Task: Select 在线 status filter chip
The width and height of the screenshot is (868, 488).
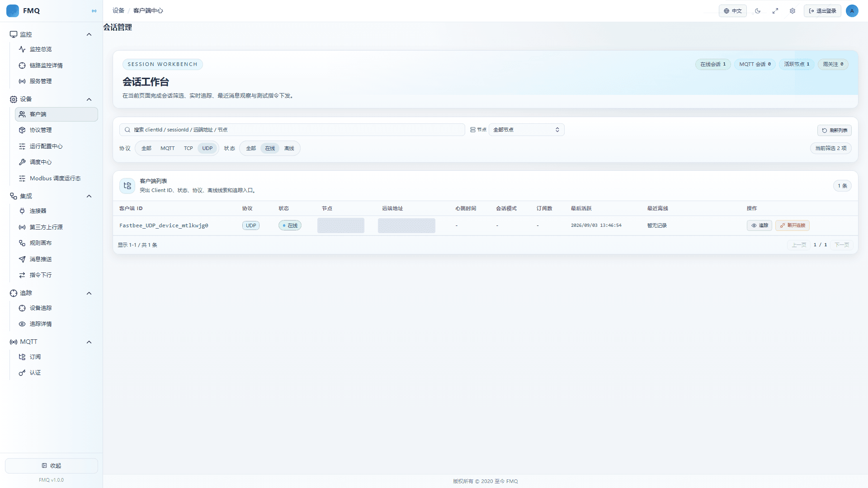Action: pos(270,148)
